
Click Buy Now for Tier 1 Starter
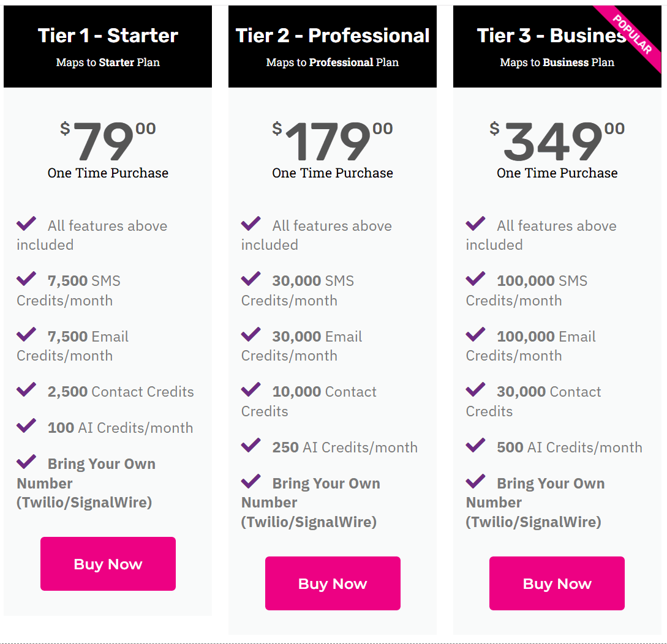point(108,564)
